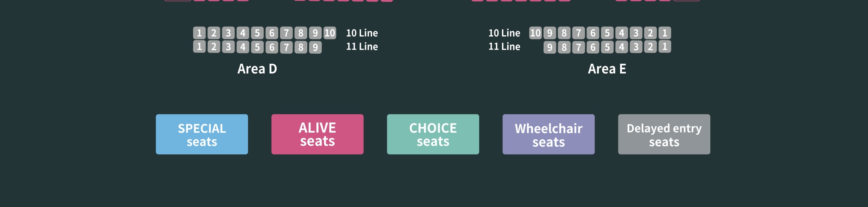Screen dimensions: 868x207
Task: Click the 10 Line label beside Area D
Action: pyautogui.click(x=362, y=33)
